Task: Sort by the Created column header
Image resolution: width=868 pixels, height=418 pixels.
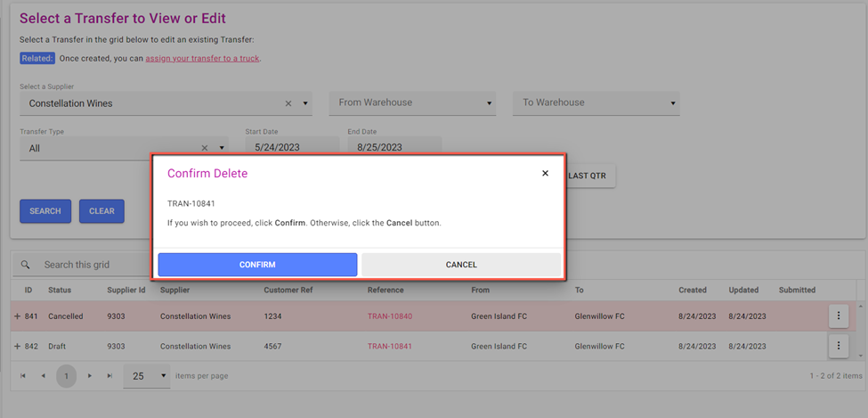Action: click(x=693, y=290)
